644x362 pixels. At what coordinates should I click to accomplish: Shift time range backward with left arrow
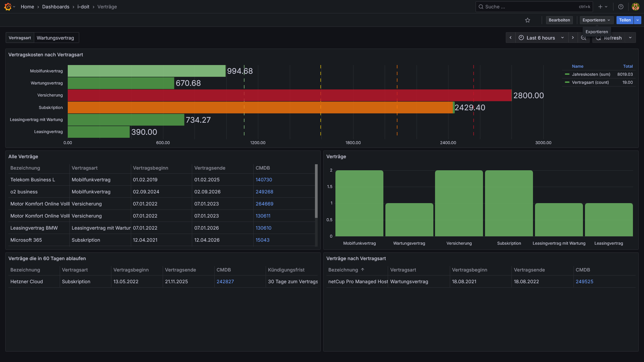click(x=511, y=38)
